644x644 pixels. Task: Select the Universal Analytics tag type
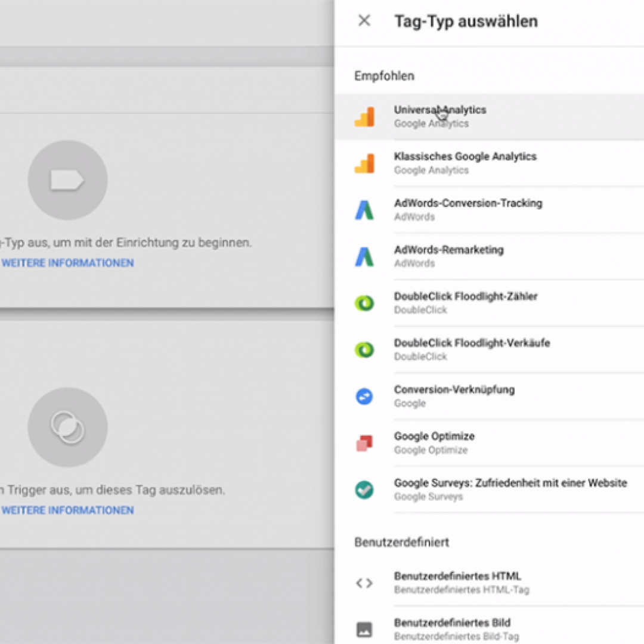[x=489, y=117]
